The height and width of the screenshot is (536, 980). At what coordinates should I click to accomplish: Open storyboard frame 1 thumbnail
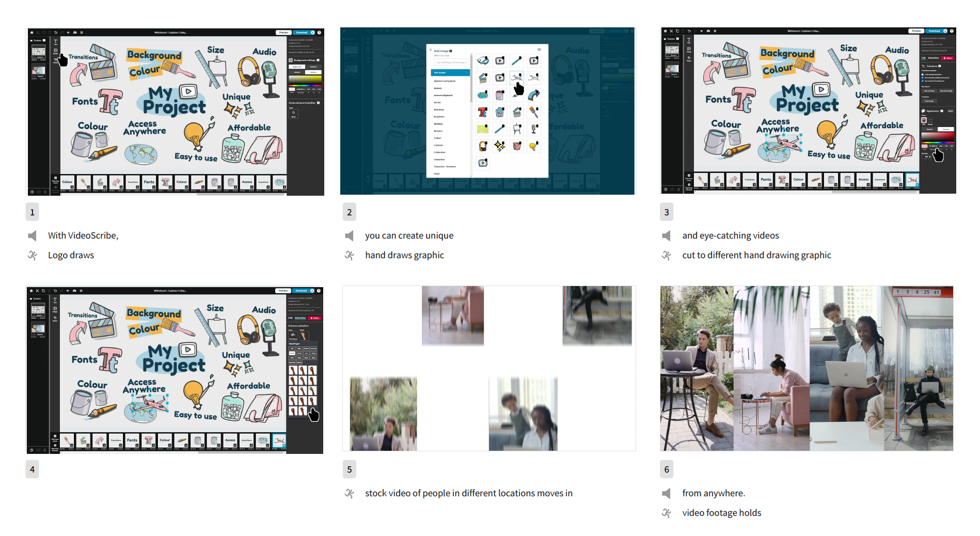tap(176, 112)
